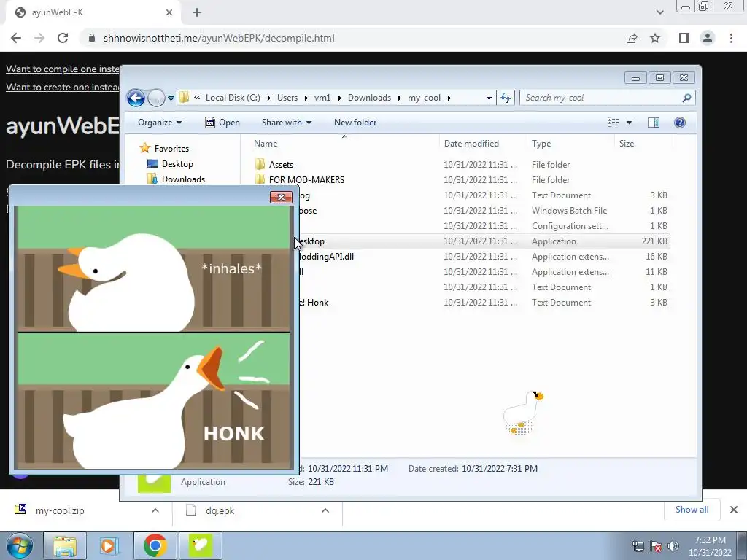
Task: Change the view with the view icon
Action: (613, 122)
